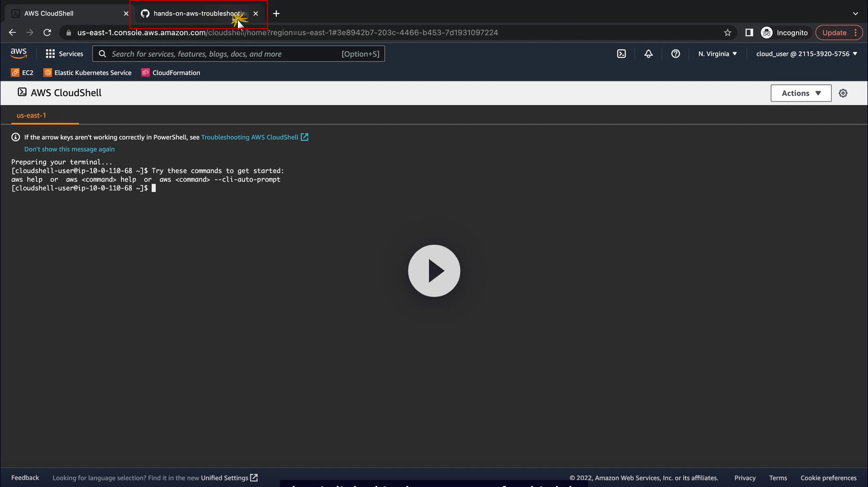Open the AWS Services menu
Viewport: 868px width, 487px height.
64,54
